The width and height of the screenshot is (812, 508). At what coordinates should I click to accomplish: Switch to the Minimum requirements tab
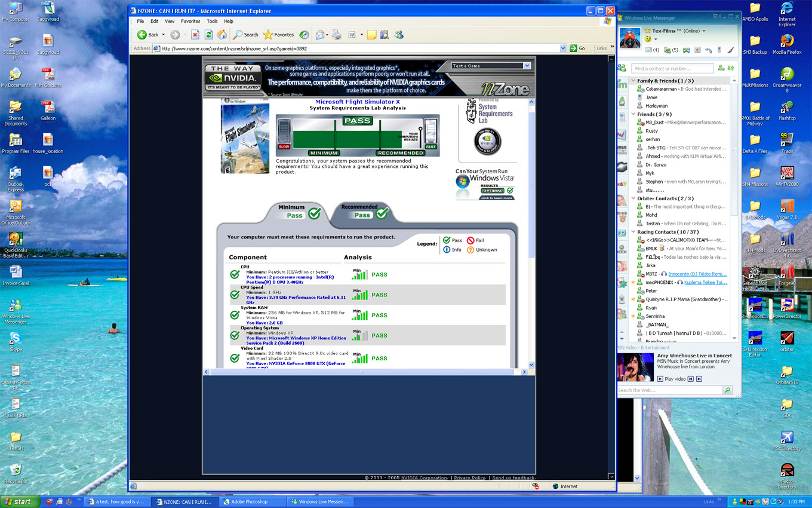tap(299, 212)
